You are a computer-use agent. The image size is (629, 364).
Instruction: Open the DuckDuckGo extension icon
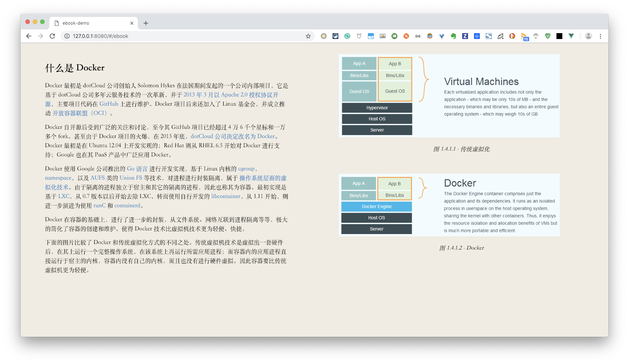point(512,36)
